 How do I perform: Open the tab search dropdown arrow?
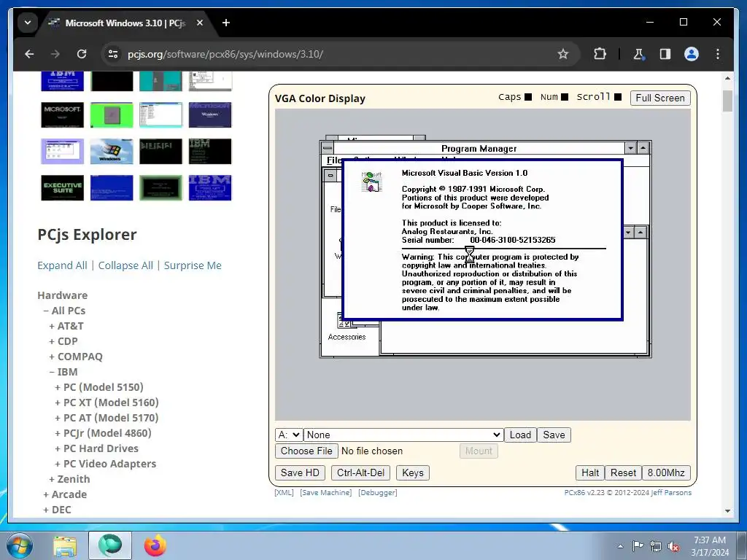coord(28,23)
